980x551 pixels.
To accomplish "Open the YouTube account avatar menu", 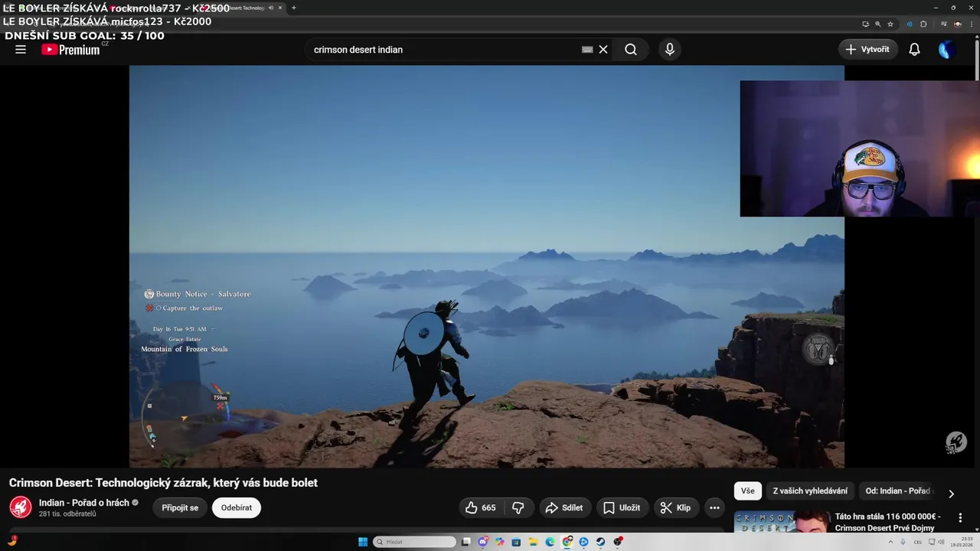I will coord(947,49).
